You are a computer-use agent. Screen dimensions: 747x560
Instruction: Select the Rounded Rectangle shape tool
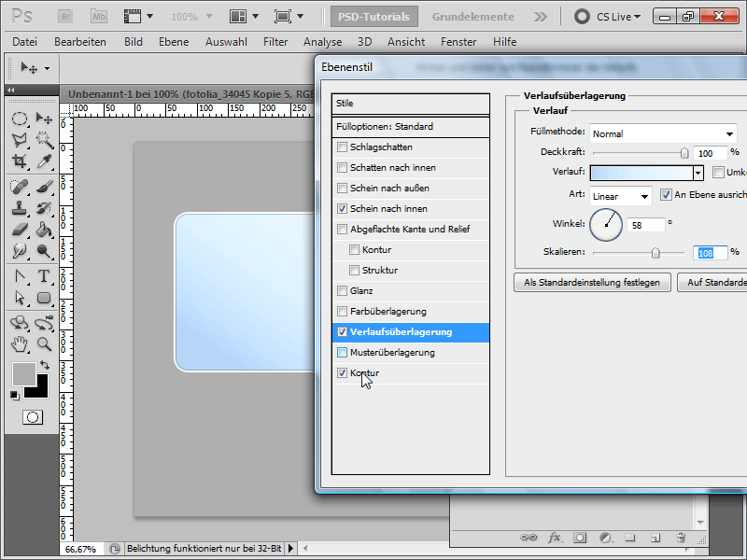(x=44, y=298)
